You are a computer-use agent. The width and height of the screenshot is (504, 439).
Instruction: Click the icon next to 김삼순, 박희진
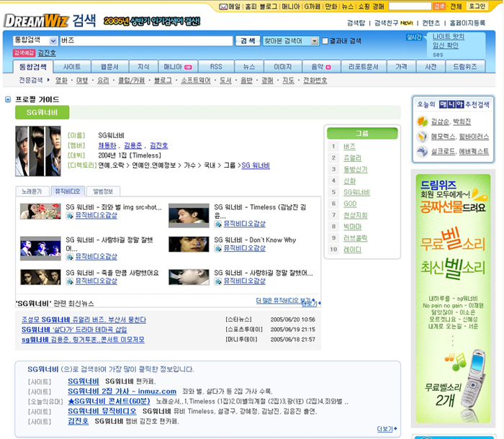coord(423,122)
